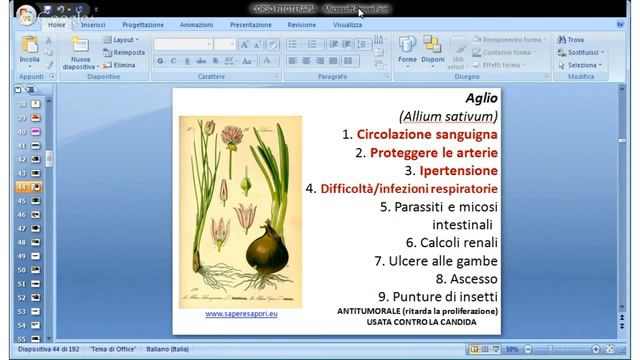Click the decrease indent icon
The height and width of the screenshot is (360, 640).
coord(333,44)
